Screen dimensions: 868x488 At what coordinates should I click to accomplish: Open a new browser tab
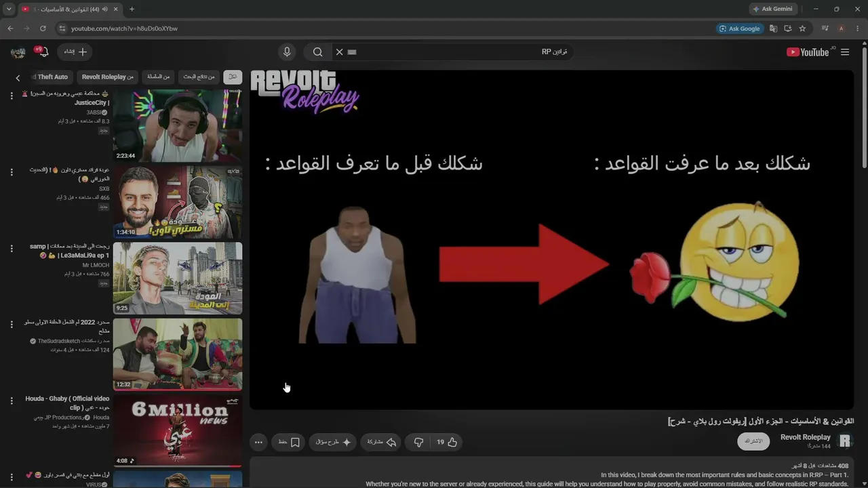coord(132,9)
